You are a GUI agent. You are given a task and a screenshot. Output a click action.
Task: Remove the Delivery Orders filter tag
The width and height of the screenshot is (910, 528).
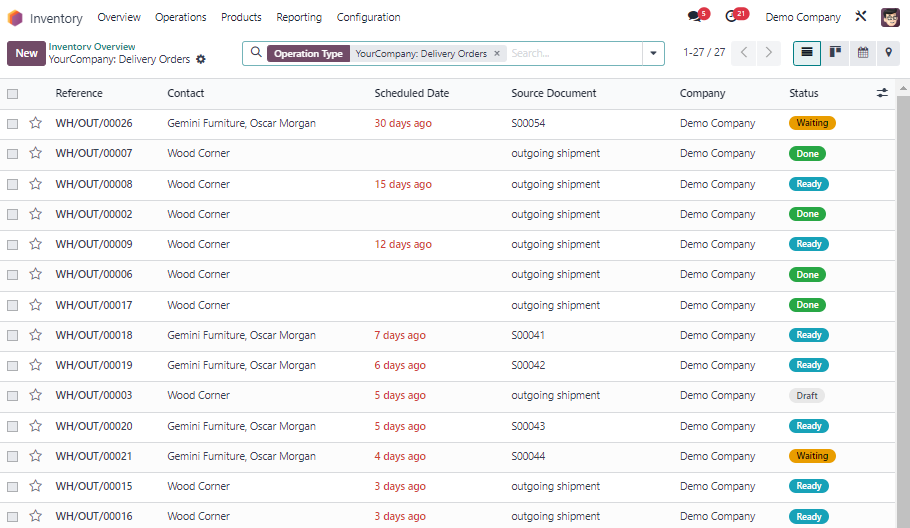click(497, 54)
